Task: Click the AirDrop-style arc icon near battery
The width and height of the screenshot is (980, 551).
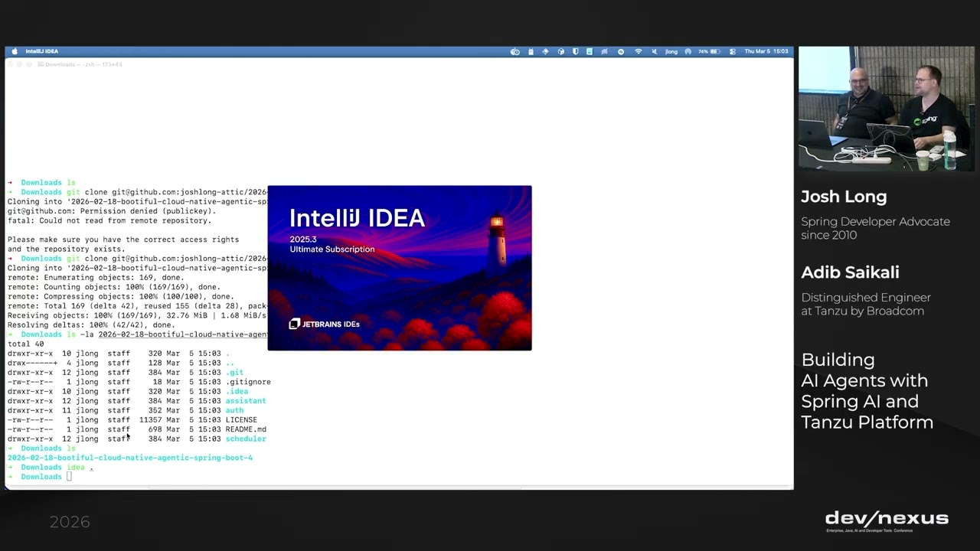Action: [688, 51]
